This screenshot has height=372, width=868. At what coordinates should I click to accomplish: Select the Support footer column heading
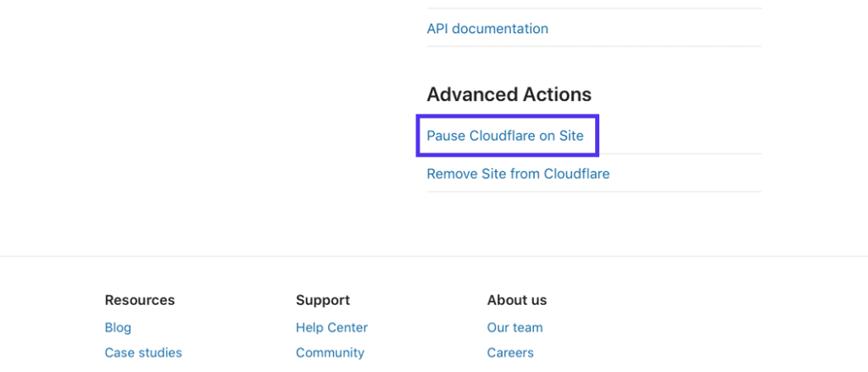pos(323,300)
